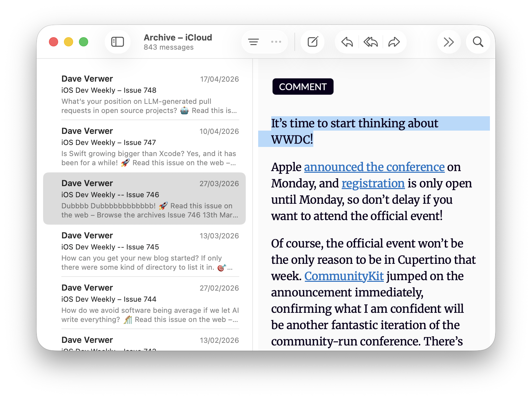532x399 pixels.
Task: Open the message filter lines icon
Action: click(x=253, y=42)
